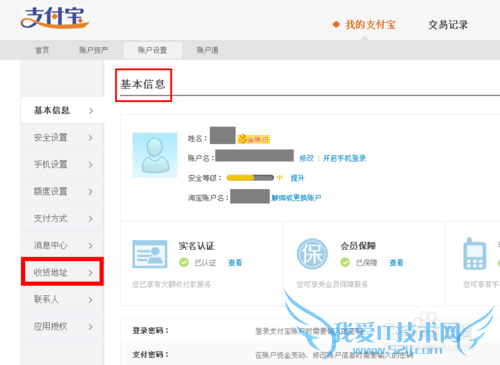This screenshot has width=500, height=365.
Task: Select 手机设置 in the sidebar
Action: coord(62,164)
